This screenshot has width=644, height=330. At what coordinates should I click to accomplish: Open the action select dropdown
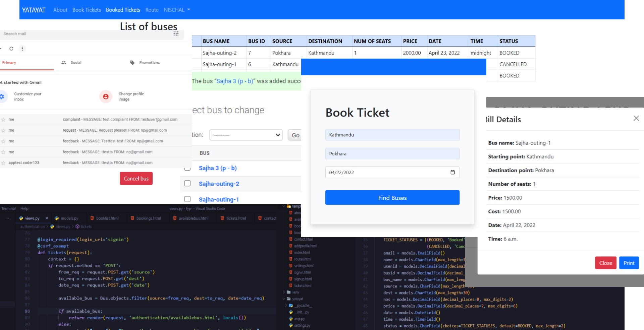point(246,135)
